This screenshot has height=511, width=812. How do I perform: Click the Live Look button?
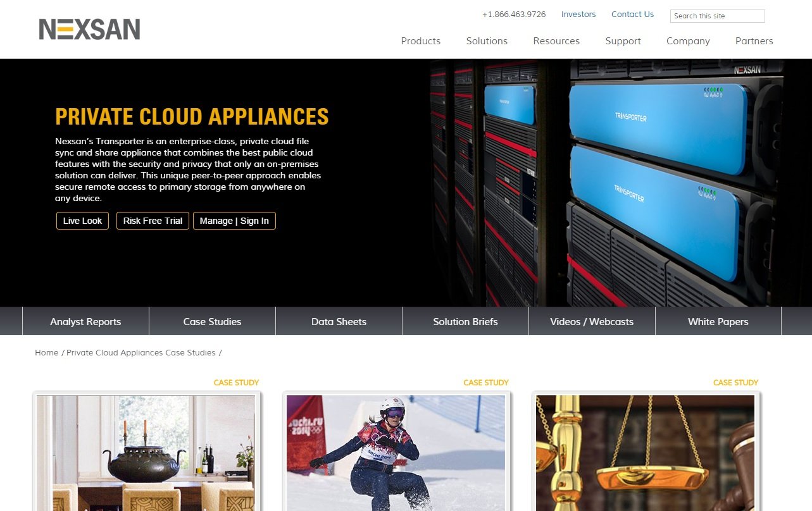tap(83, 221)
